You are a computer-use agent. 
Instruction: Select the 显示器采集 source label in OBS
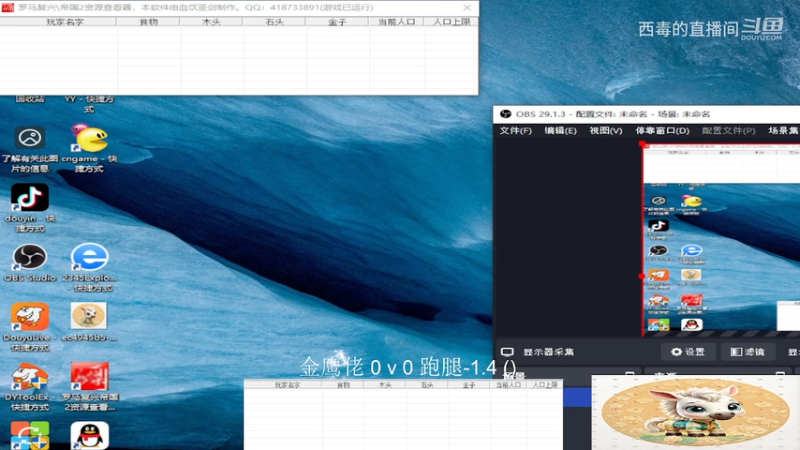point(548,352)
